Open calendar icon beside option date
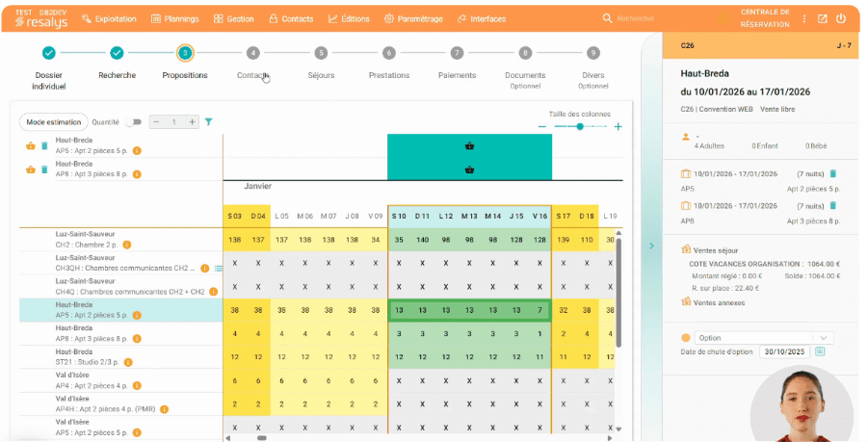 [820, 351]
